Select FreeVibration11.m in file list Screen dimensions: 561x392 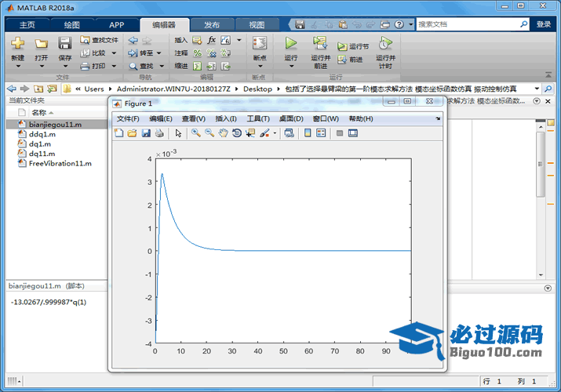[x=60, y=163]
